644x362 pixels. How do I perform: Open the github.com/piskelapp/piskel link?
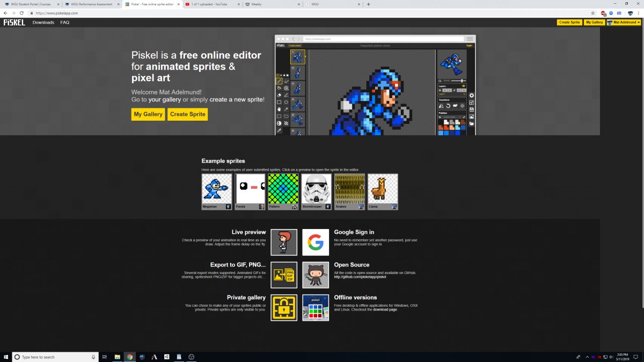point(360,277)
